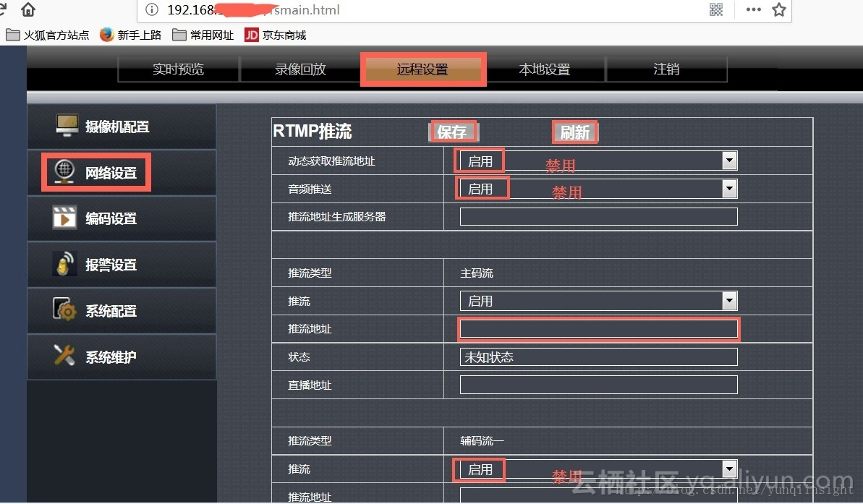Click 注销 to log out

[666, 69]
